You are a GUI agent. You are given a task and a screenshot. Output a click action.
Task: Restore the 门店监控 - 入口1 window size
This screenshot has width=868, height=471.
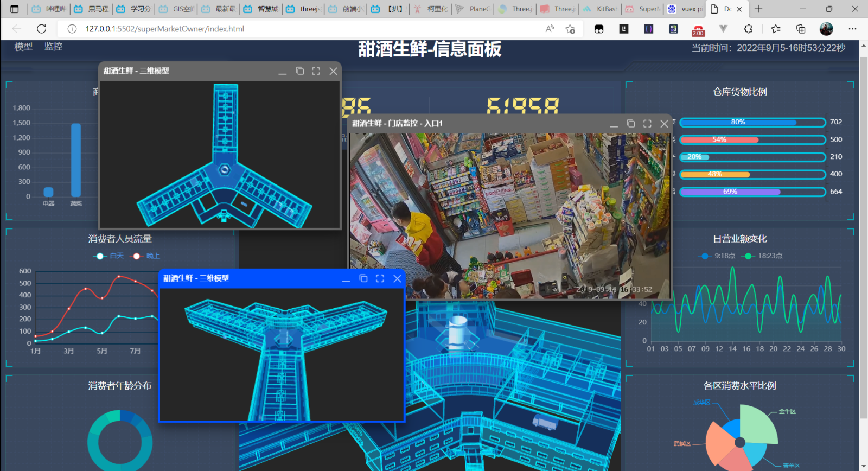coord(630,124)
